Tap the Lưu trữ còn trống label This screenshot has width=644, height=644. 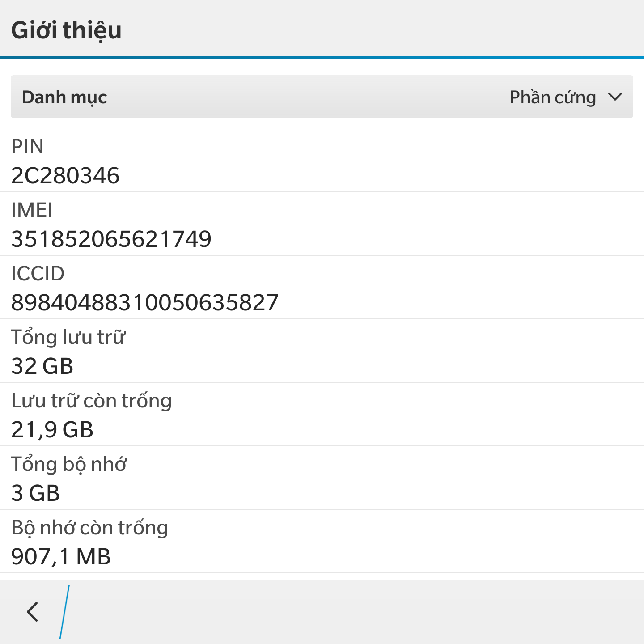[x=91, y=401]
